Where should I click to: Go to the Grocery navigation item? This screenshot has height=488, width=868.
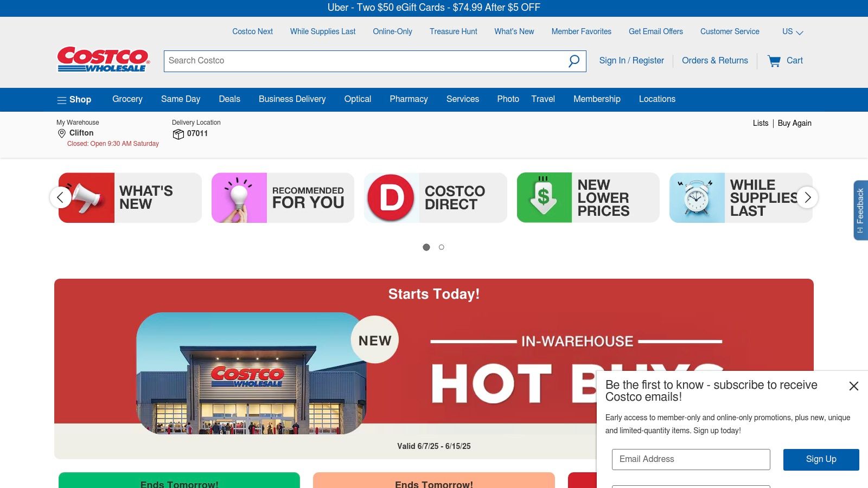tap(127, 99)
